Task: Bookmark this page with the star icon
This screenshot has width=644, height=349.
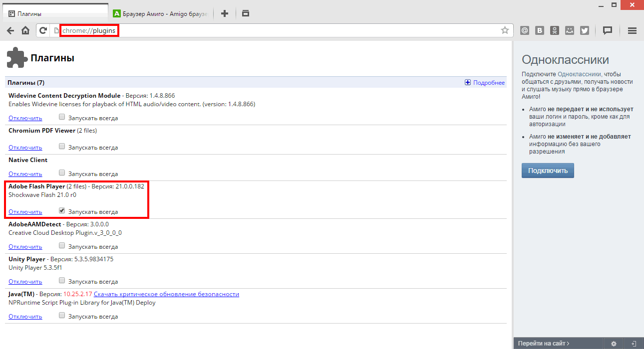Action: (x=505, y=30)
